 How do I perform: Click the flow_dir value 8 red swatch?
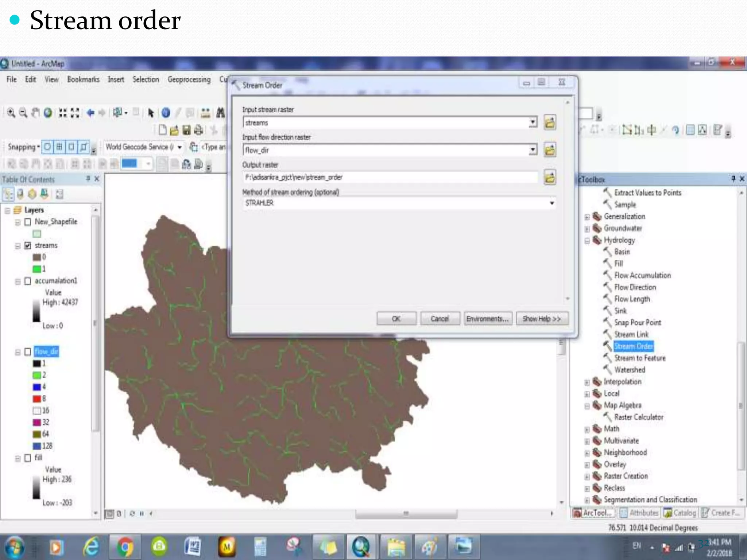[36, 399]
